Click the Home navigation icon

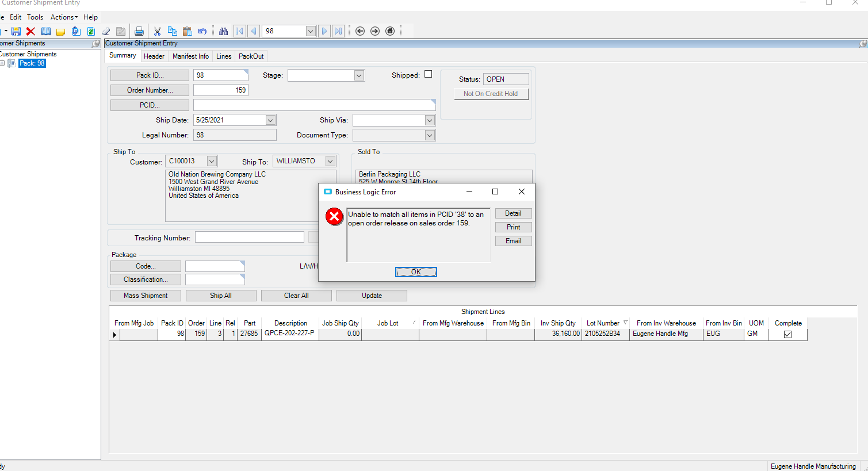[390, 31]
